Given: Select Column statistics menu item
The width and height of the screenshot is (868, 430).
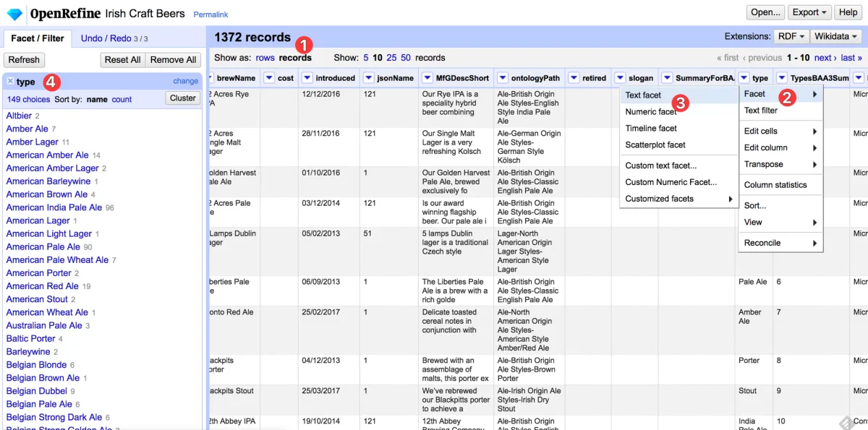Looking at the screenshot, I should point(780,185).
